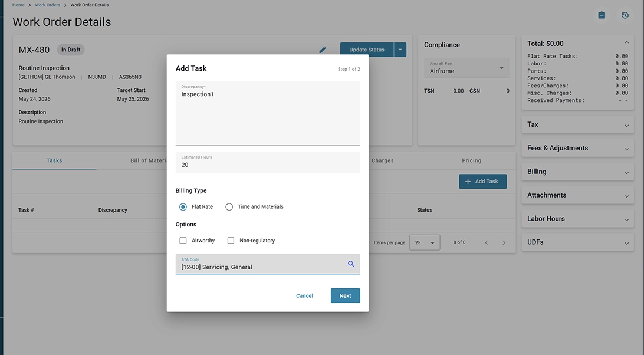The width and height of the screenshot is (644, 355).
Task: Open the Work Orders breadcrumb link
Action: coord(47,5)
